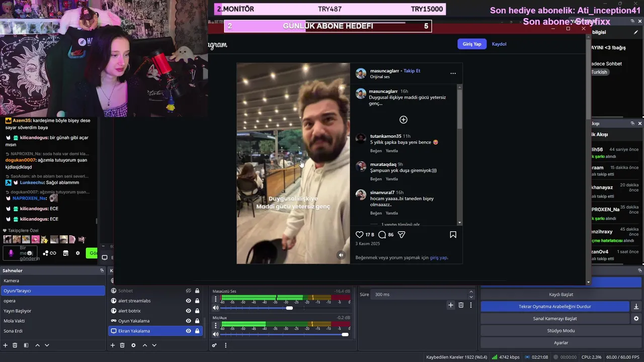This screenshot has width=644, height=362.
Task: Share the Instagram post with paper plane icon
Action: click(401, 234)
